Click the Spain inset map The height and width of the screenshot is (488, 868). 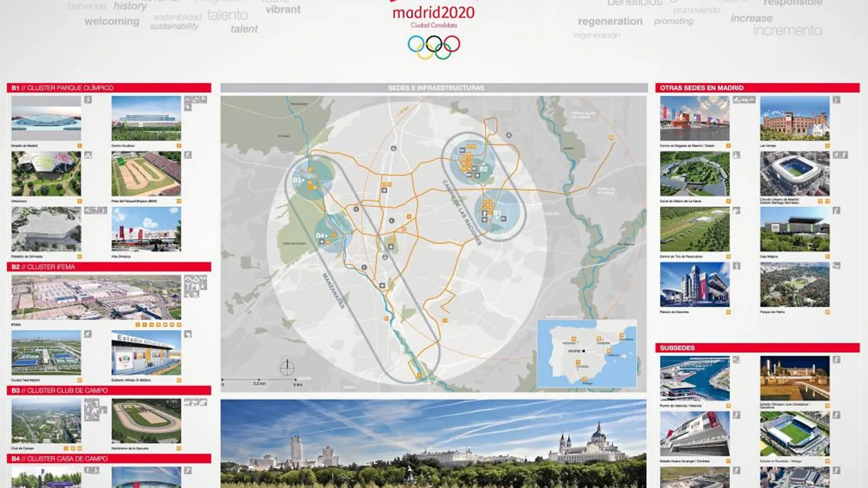click(x=587, y=353)
